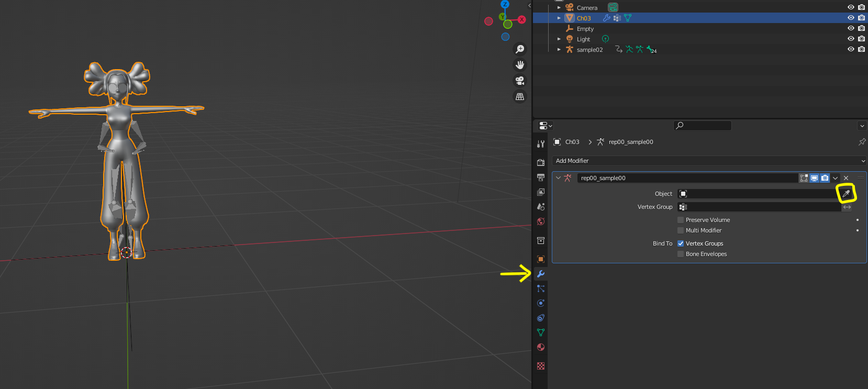Image resolution: width=868 pixels, height=389 pixels.
Task: Open the Material properties tab
Action: [x=541, y=347]
